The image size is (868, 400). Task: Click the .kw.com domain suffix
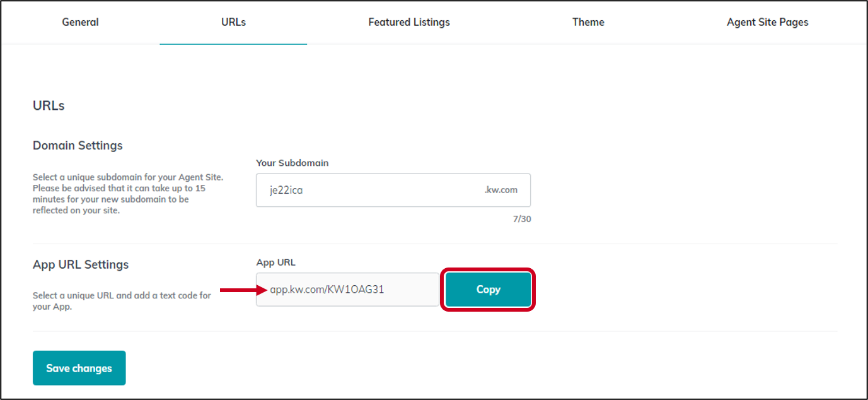[x=501, y=190]
